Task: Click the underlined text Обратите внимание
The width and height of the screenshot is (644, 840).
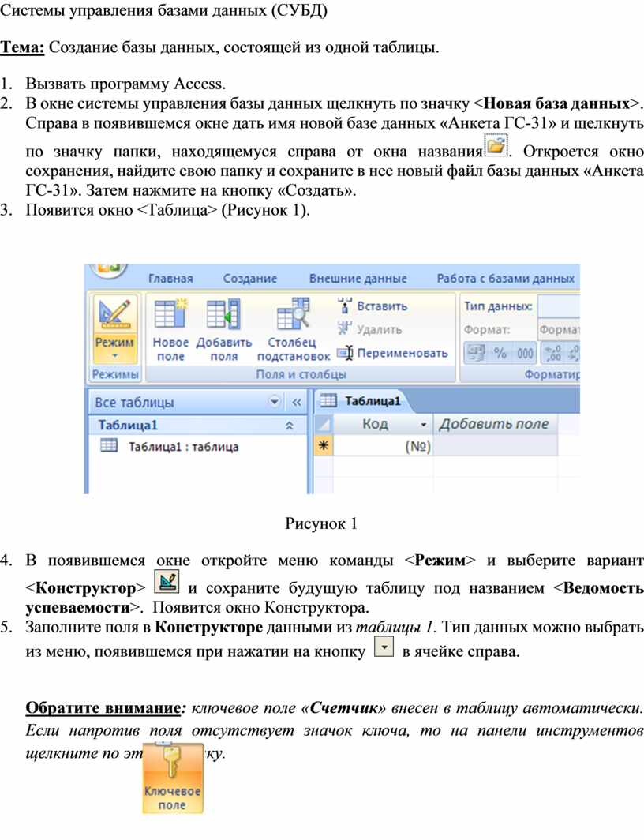Action: click(103, 707)
